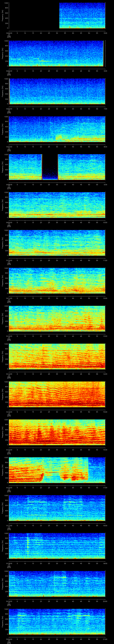Screen dimensions: 114x644
Task: Click the 7:00 end time label
Action: tap(105, 109)
